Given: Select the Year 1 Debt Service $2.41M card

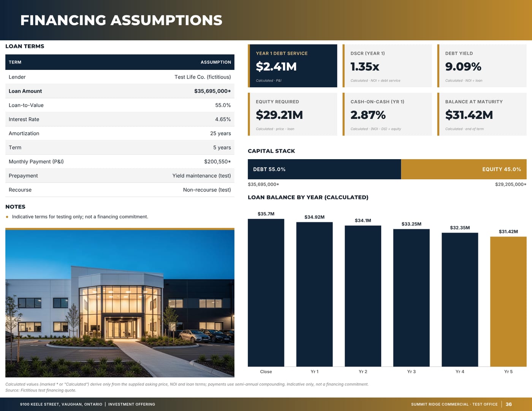Looking at the screenshot, I should (x=293, y=66).
